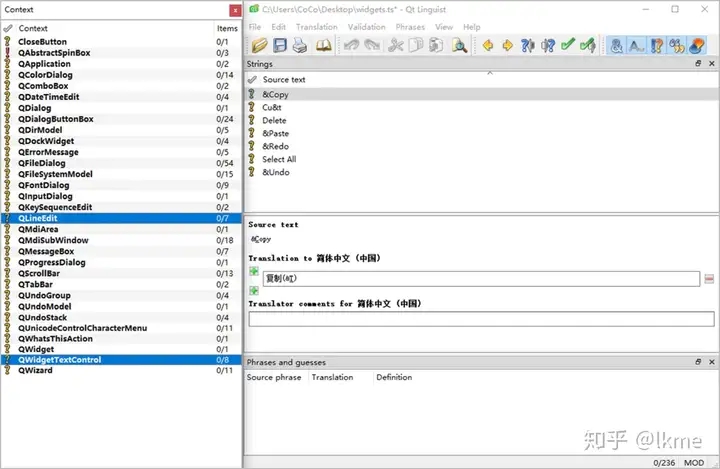This screenshot has height=469, width=720.
Task: Toggle the accelerator validation button
Action: (x=616, y=45)
